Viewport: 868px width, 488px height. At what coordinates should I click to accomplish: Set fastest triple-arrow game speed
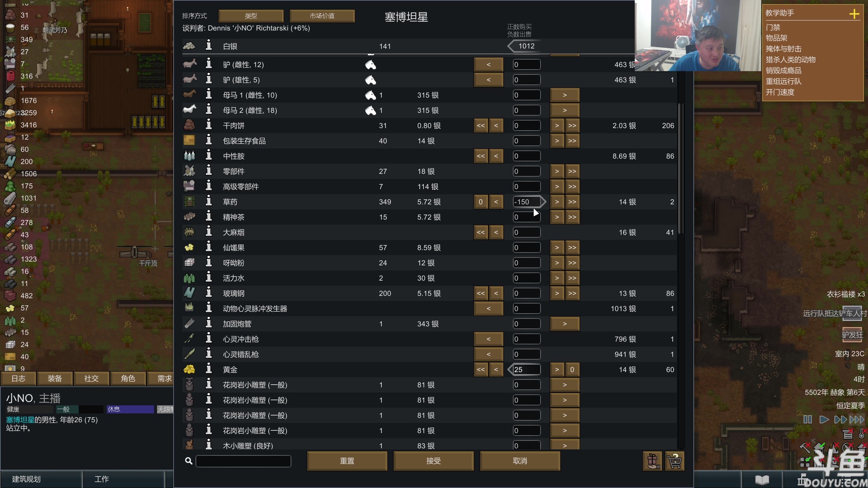click(x=857, y=420)
